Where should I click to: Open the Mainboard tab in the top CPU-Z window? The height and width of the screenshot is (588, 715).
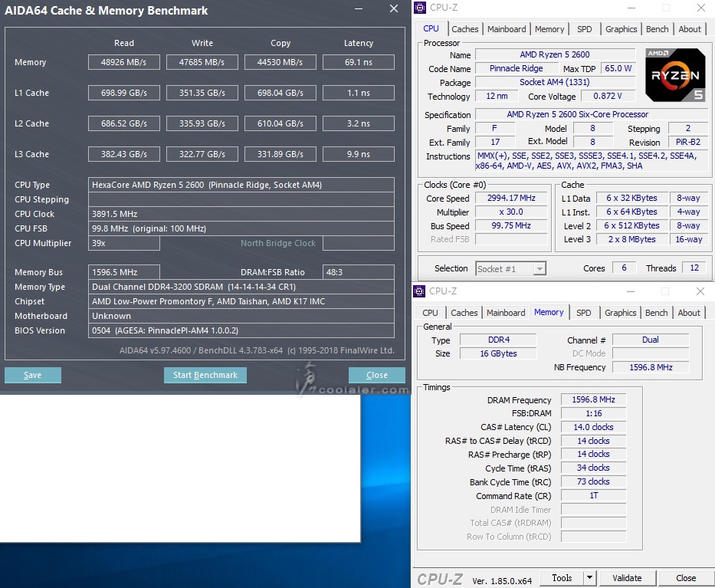[506, 29]
